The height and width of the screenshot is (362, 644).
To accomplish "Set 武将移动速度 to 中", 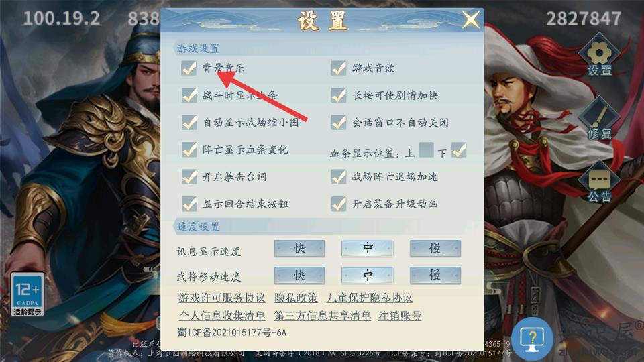I will point(367,276).
